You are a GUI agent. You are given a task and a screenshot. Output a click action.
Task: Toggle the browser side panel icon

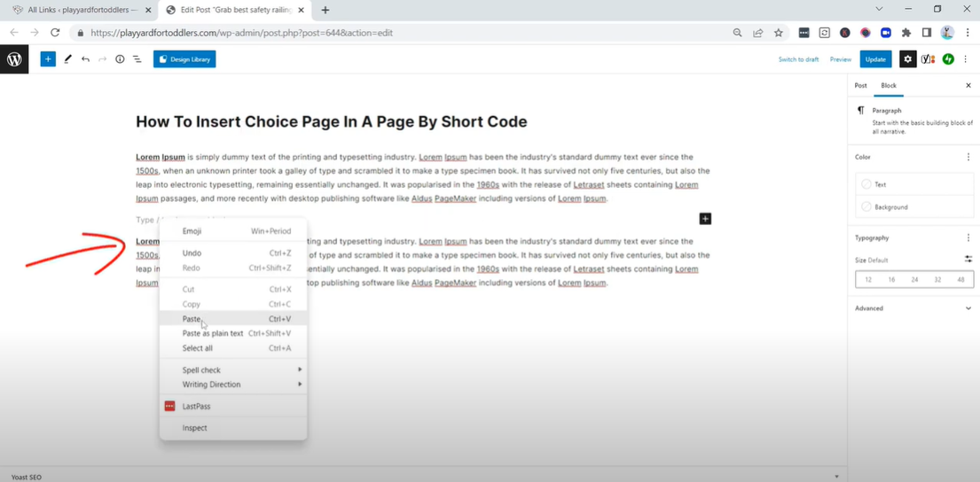pos(927,33)
